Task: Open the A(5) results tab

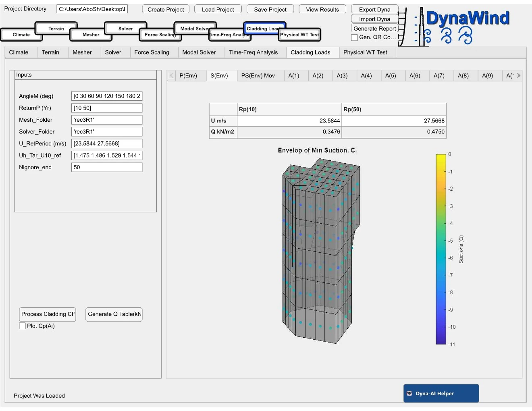Action: click(x=393, y=75)
